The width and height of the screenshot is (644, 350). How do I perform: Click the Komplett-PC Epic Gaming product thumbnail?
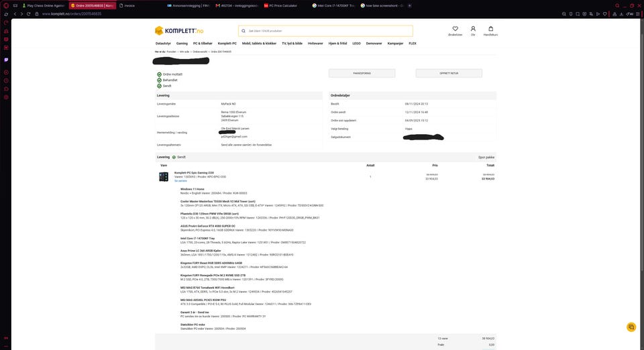(164, 177)
